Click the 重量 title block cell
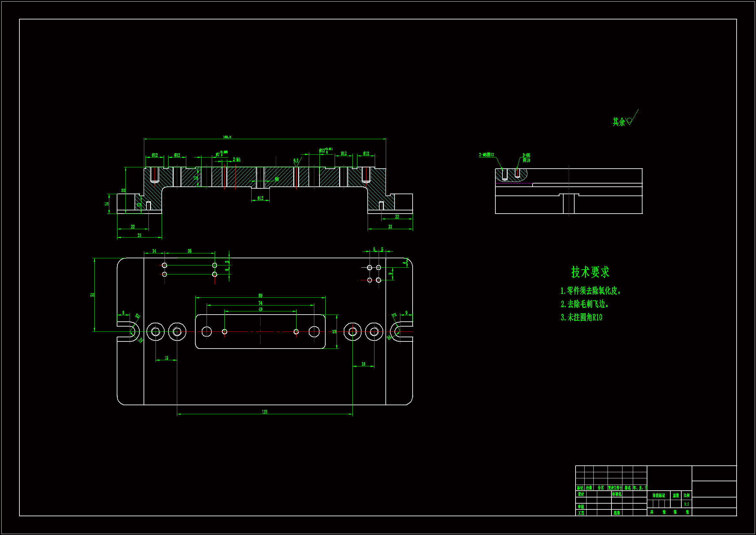Viewport: 756px width, 535px height. tap(676, 496)
